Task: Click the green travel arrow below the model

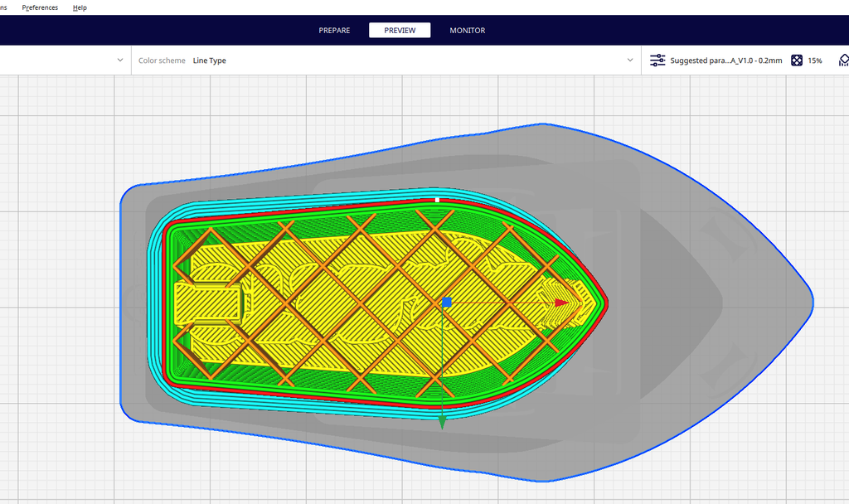Action: coord(443,421)
